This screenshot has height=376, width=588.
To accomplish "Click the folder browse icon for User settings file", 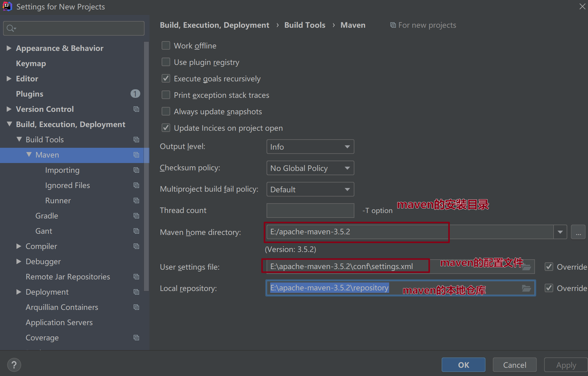I will click(527, 267).
